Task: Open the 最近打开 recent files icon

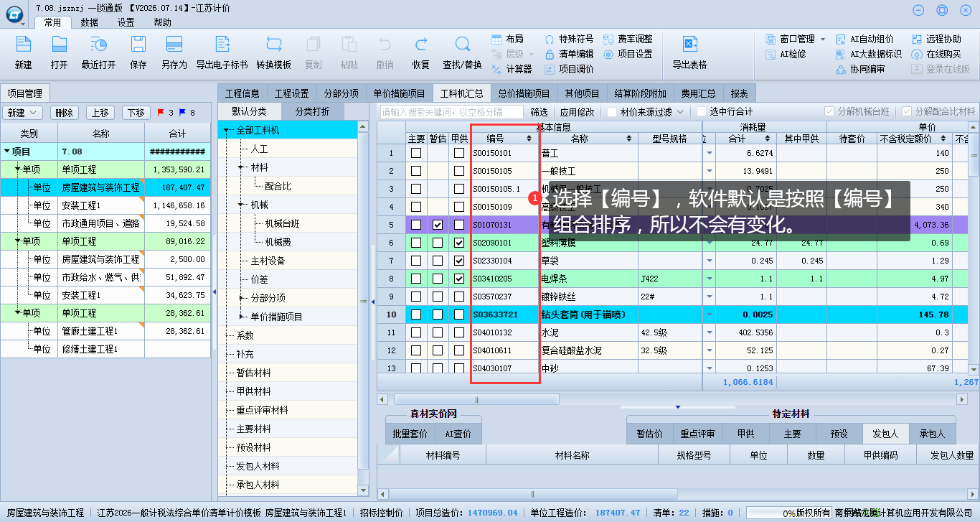Action: pos(98,52)
